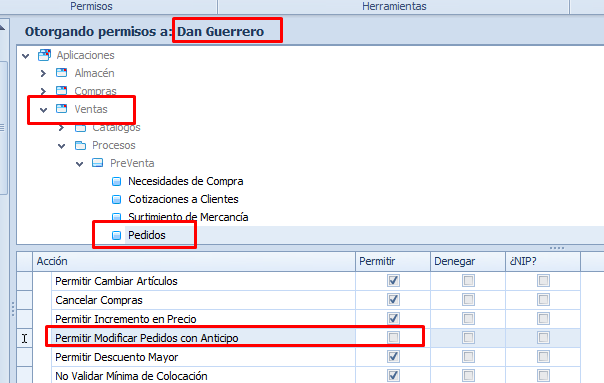
Task: Open the Herramientas tab
Action: click(394, 6)
